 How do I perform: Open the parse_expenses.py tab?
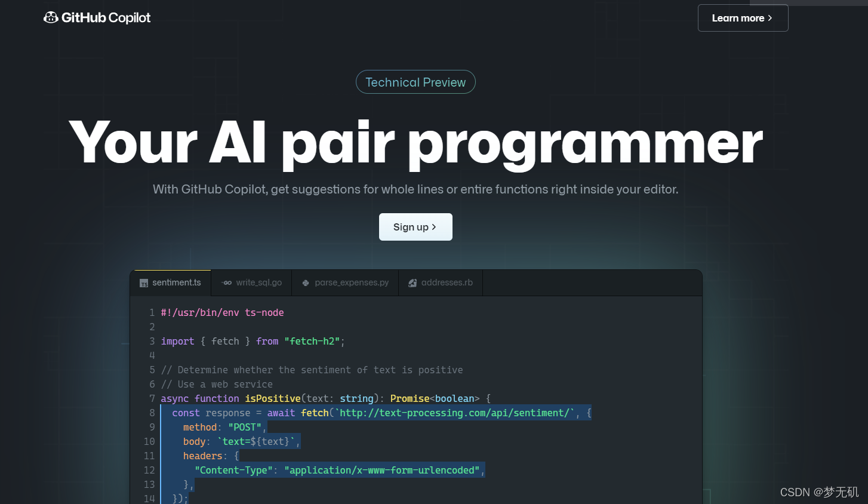click(x=345, y=282)
